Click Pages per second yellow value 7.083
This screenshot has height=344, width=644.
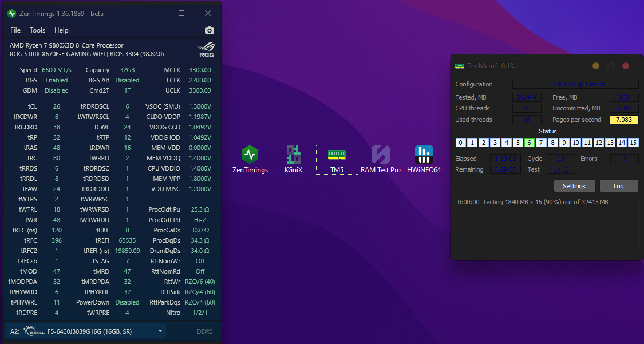pyautogui.click(x=625, y=120)
